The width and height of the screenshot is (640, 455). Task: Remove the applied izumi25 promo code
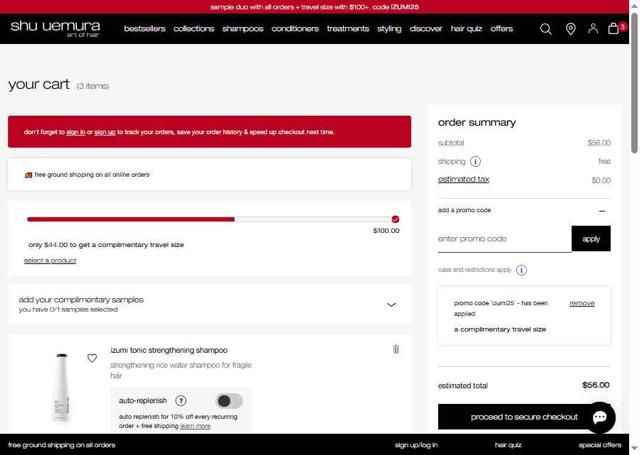tap(582, 303)
